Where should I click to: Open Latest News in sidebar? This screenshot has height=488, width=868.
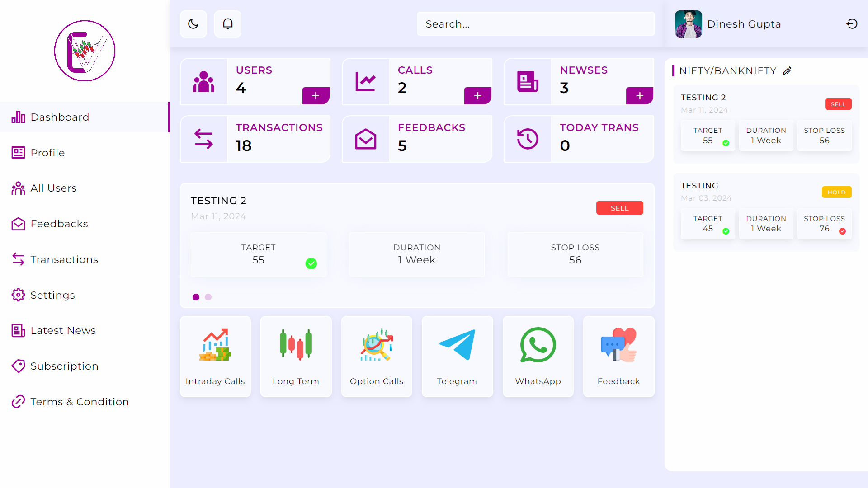point(85,330)
